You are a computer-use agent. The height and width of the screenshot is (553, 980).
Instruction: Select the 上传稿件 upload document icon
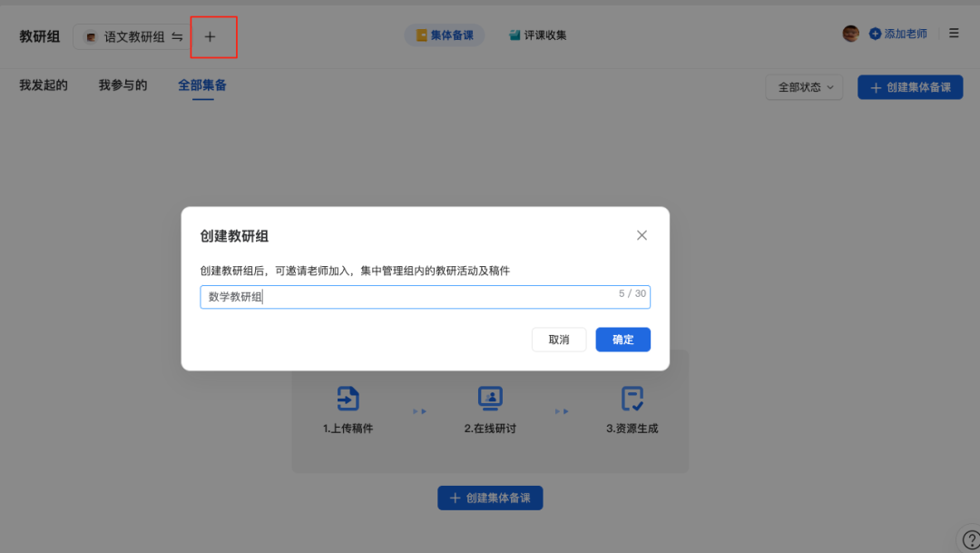click(349, 398)
